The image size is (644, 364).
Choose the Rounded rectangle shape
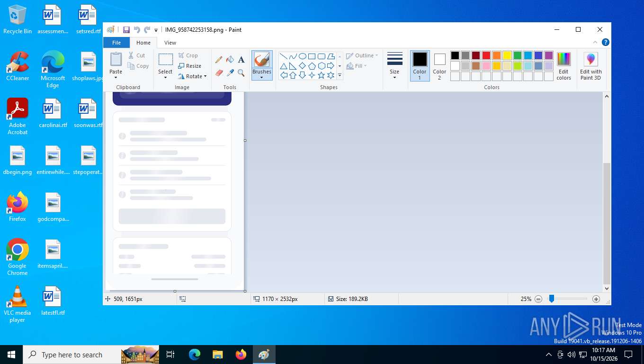point(322,56)
